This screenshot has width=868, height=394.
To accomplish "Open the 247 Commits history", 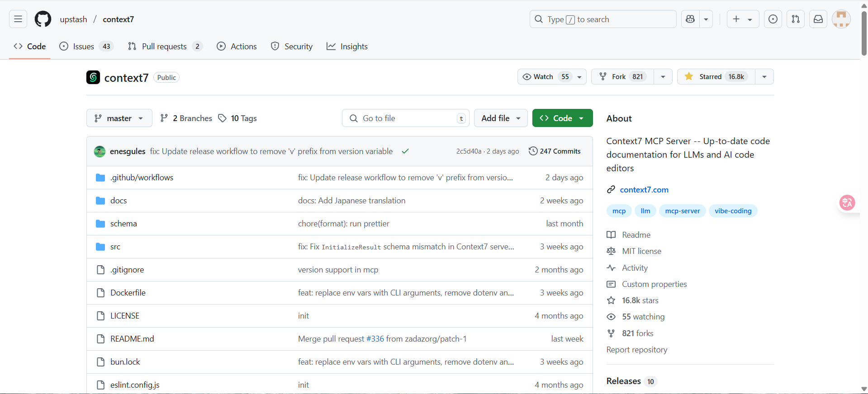I will click(555, 151).
